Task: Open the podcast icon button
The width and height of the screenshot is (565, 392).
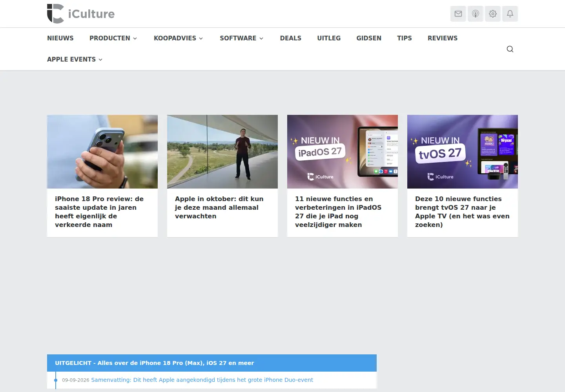Action: pos(476,14)
